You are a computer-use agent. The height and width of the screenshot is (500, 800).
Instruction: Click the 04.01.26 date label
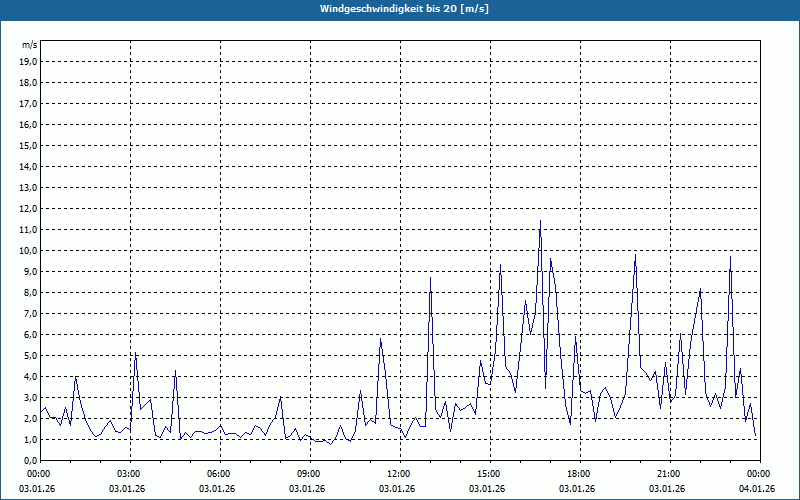(757, 489)
